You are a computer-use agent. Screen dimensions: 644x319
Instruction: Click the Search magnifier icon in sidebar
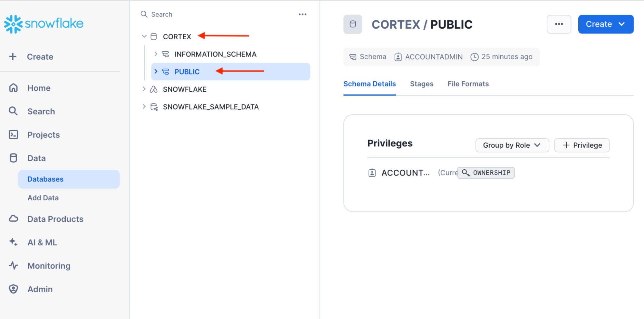tap(13, 111)
